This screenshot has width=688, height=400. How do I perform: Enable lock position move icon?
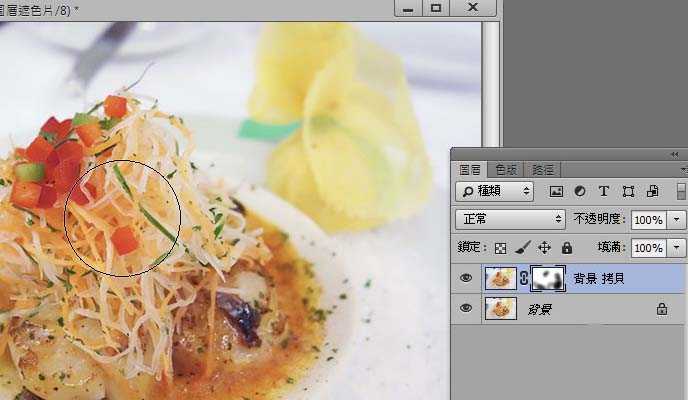(545, 247)
